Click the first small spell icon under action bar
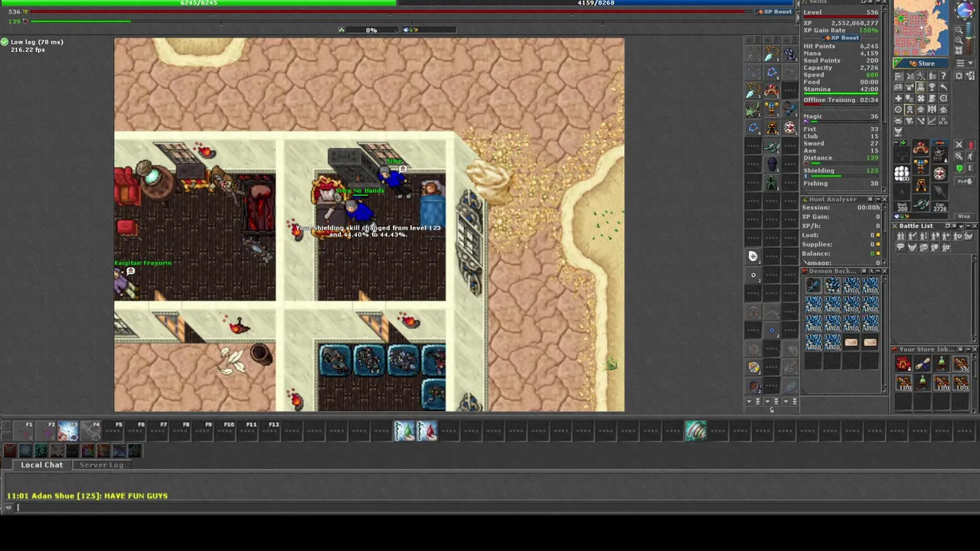Viewport: 980px width, 551px height. 10,451
